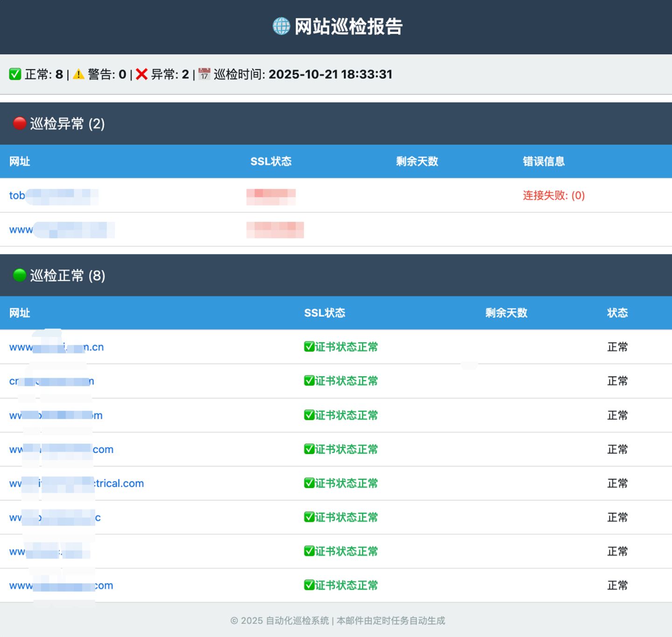Screen dimensions: 672x637
Task: Click the green checkmark icon beside 正常: 8
Action: pos(15,74)
